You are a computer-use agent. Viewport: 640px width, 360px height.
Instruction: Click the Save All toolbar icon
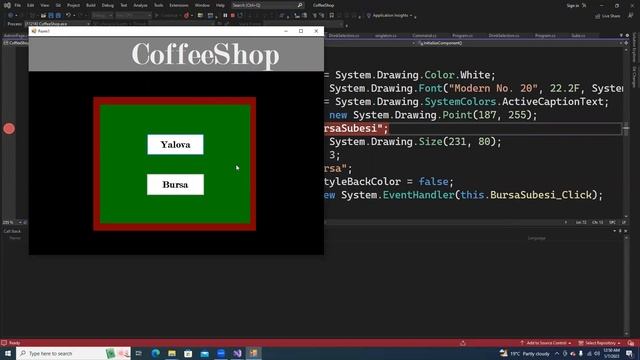click(58, 16)
